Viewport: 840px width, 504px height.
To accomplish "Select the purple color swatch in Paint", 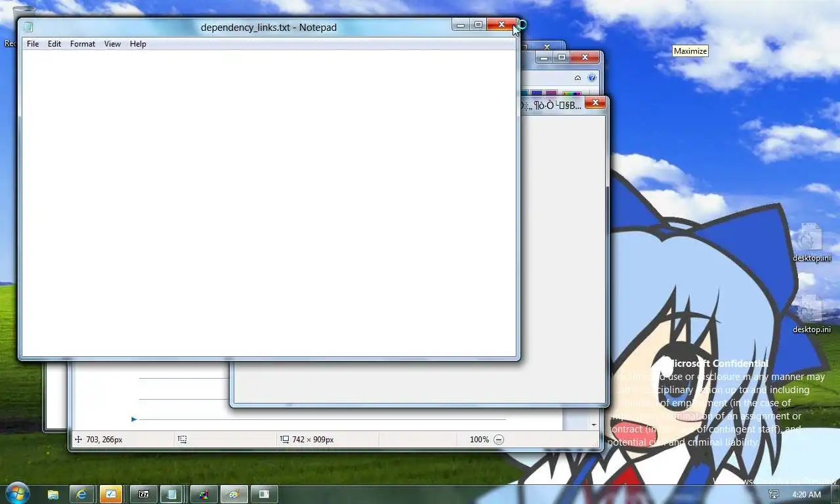I will (x=551, y=93).
